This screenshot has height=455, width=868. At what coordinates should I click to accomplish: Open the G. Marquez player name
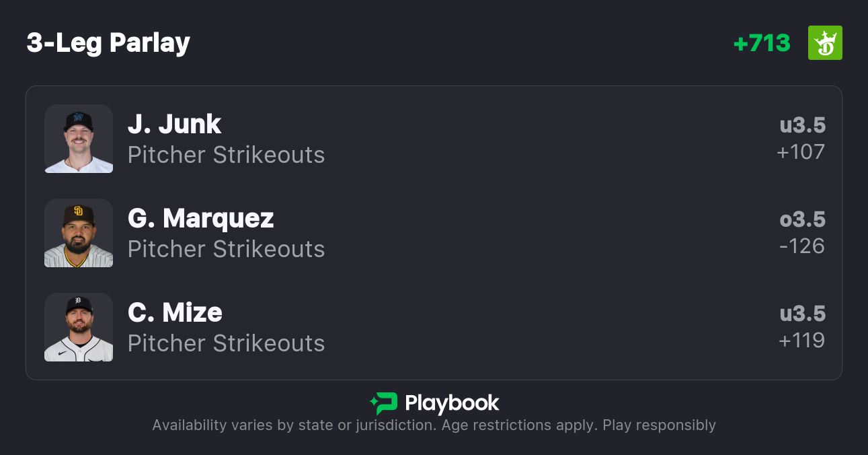(200, 218)
